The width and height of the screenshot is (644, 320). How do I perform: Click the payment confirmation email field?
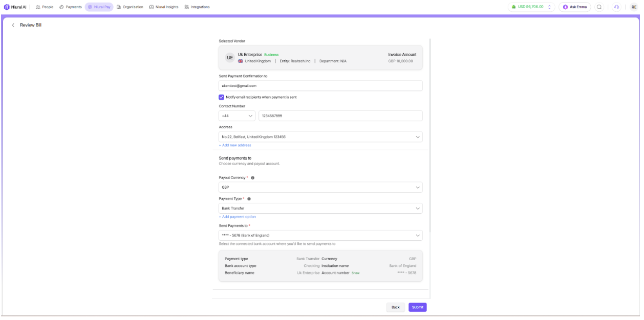(320, 86)
